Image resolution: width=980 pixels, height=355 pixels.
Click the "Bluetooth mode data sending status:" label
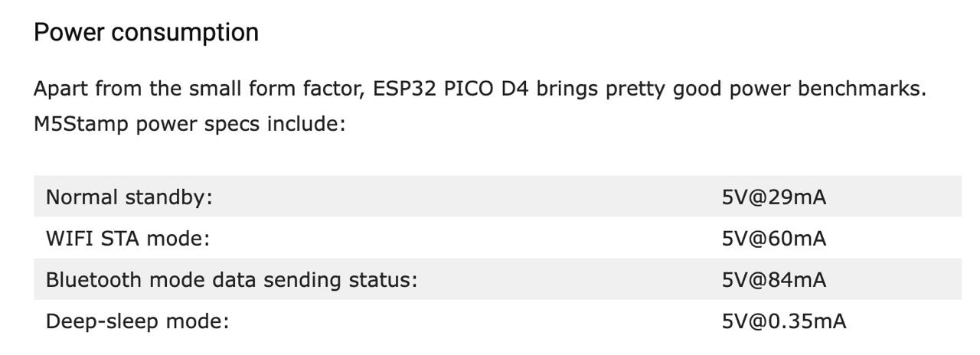[x=232, y=280]
